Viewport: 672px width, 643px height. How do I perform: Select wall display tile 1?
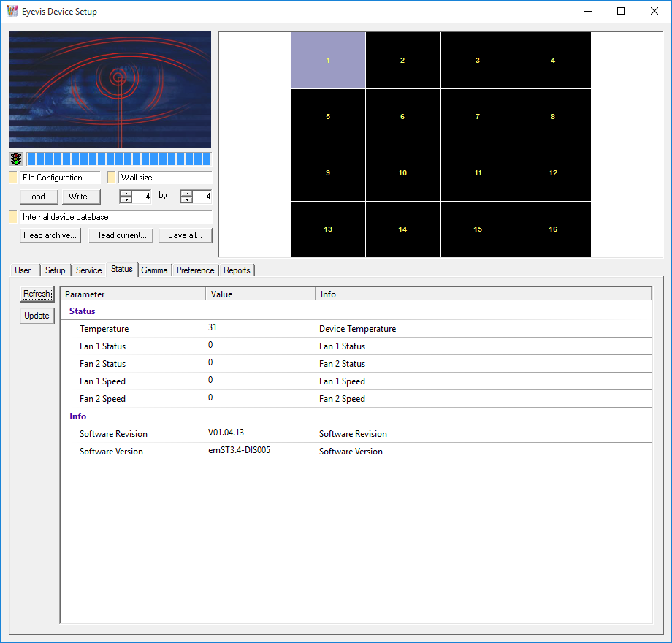328,61
